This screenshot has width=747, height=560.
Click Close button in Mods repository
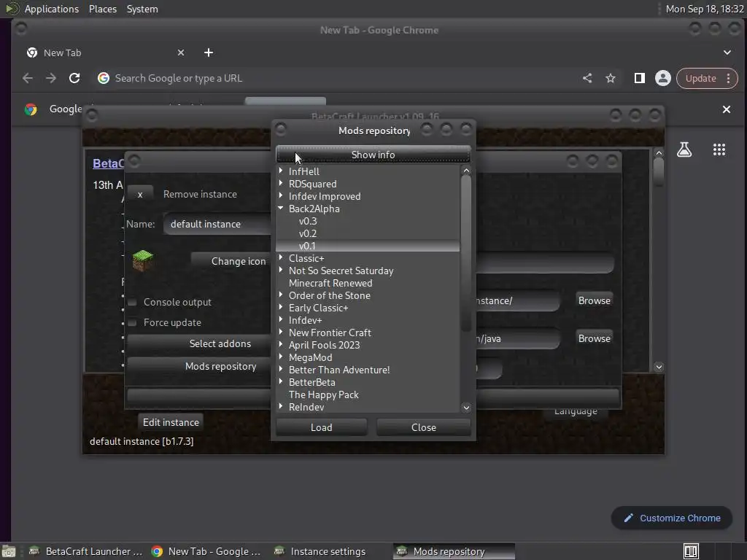point(424,427)
